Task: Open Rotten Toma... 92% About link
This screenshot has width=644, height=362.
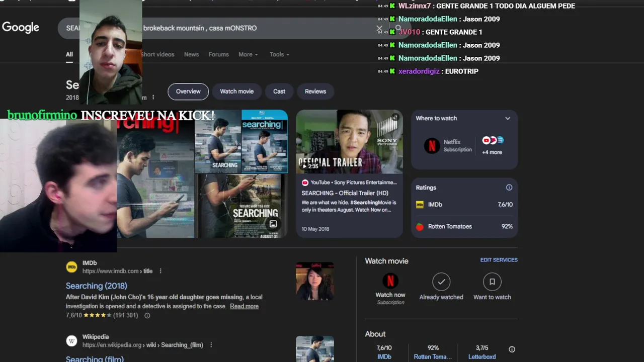Action: pyautogui.click(x=433, y=352)
